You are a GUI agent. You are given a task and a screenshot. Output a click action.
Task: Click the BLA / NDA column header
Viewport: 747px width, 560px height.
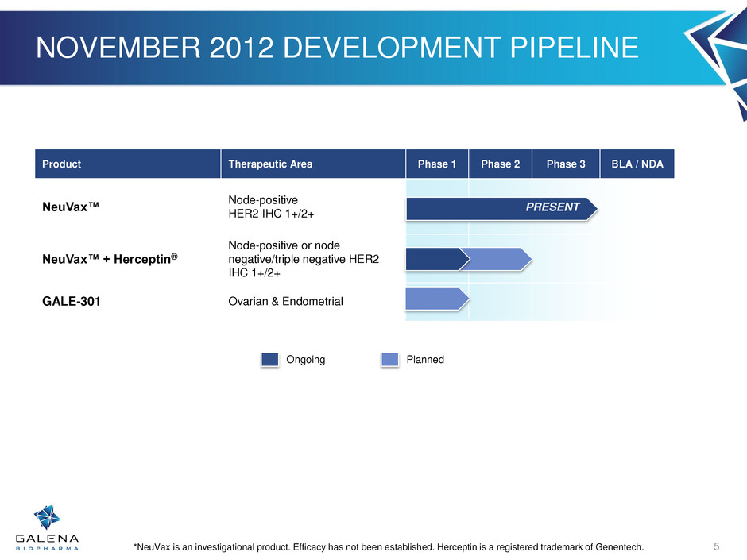637,164
